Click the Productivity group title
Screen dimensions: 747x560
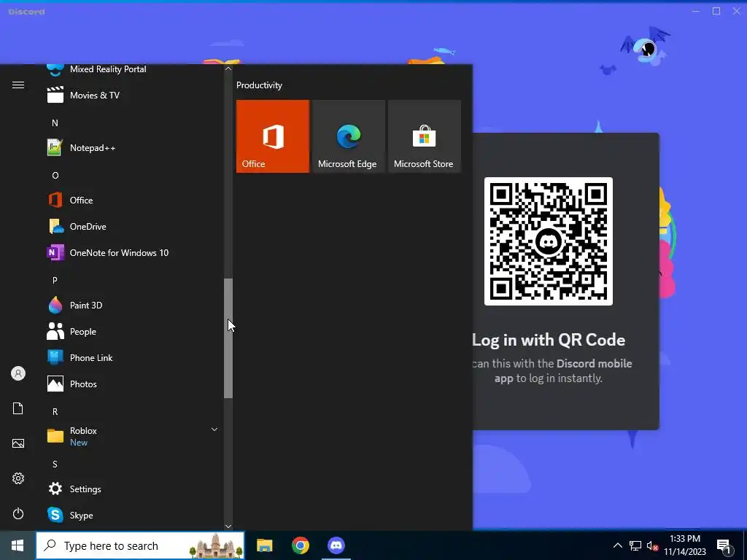[x=259, y=85]
